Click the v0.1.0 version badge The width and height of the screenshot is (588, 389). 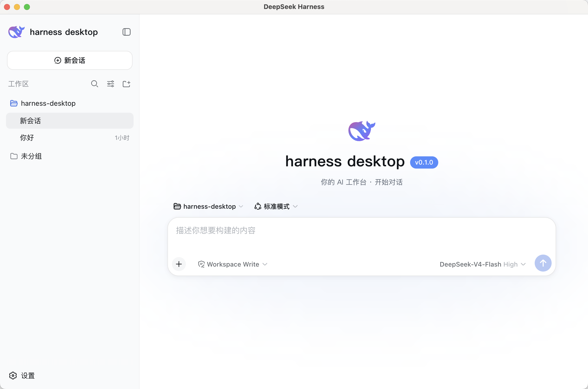pos(424,162)
